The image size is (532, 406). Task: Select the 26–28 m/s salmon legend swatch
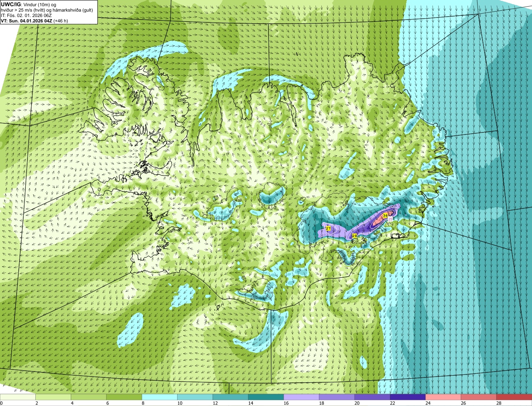pyautogui.click(x=479, y=397)
